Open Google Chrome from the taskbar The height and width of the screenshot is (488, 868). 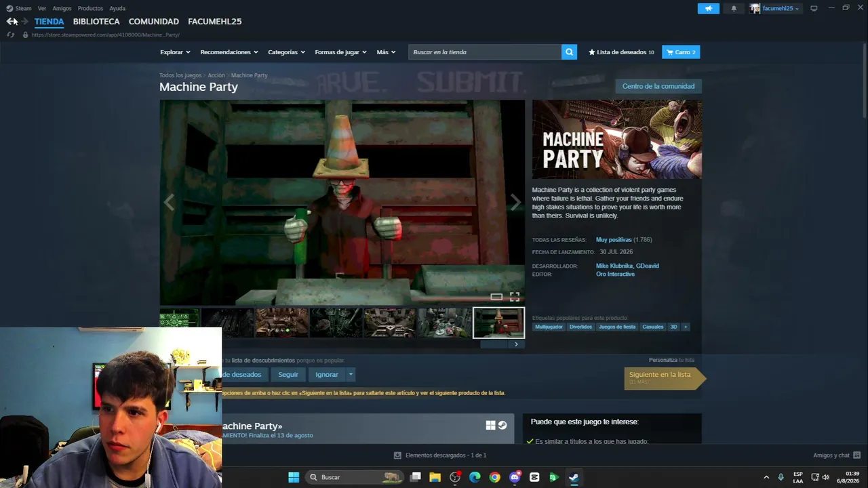(495, 477)
